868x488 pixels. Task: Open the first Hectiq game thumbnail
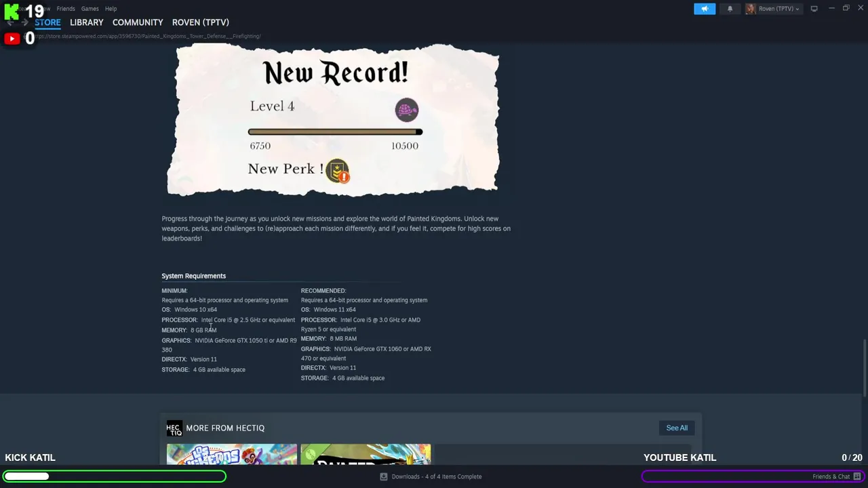coord(232,454)
